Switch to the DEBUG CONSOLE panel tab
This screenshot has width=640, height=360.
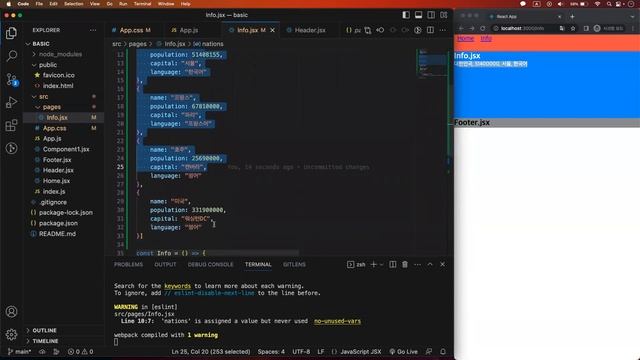click(211, 264)
